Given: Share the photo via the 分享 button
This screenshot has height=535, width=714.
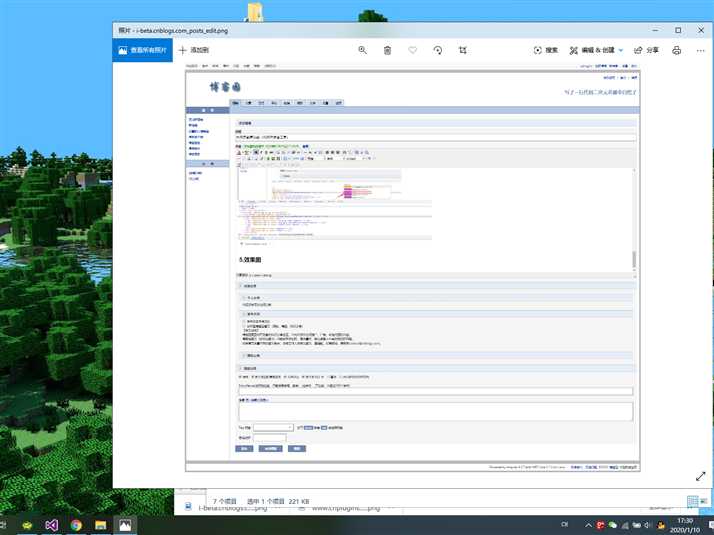Looking at the screenshot, I should [646, 50].
